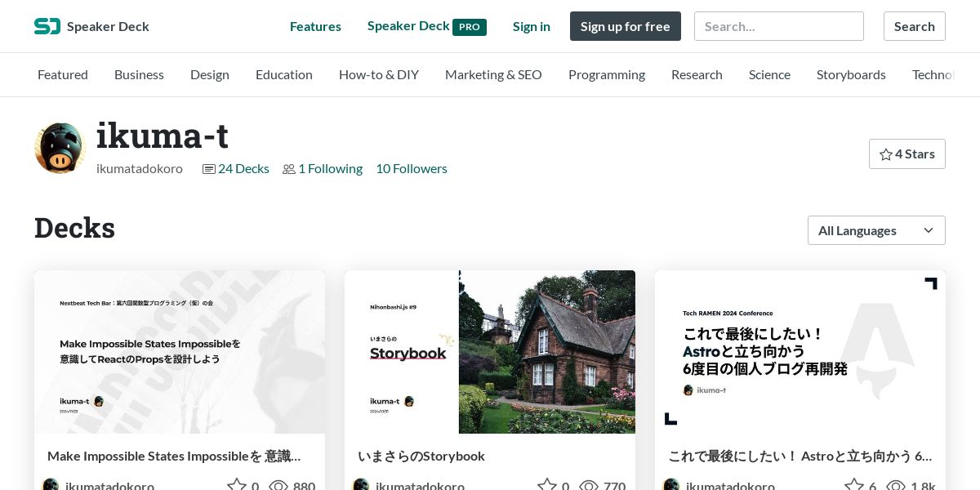980x490 pixels.
Task: Go to the Features page
Action: tap(315, 26)
